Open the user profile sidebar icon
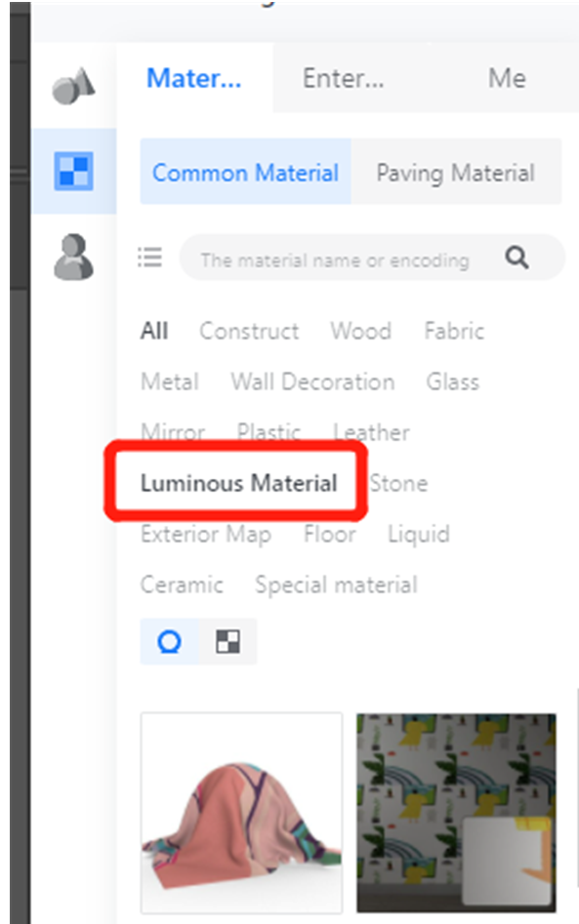The height and width of the screenshot is (924, 579). (x=73, y=257)
